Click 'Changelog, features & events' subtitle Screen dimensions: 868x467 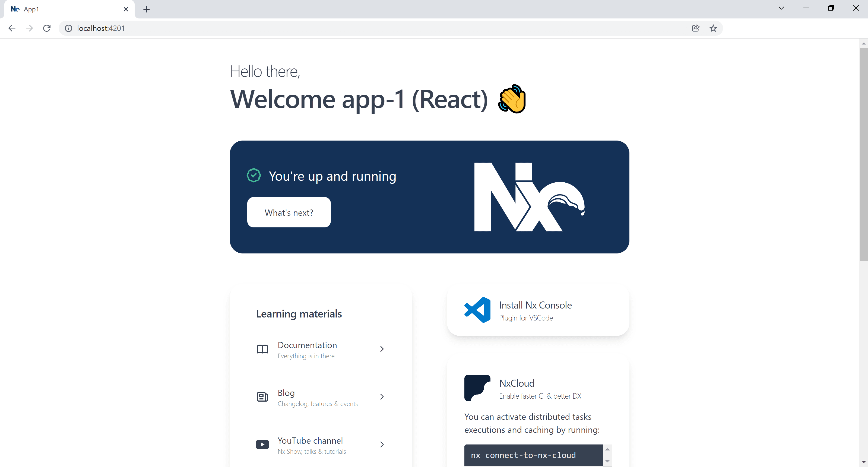click(x=318, y=404)
